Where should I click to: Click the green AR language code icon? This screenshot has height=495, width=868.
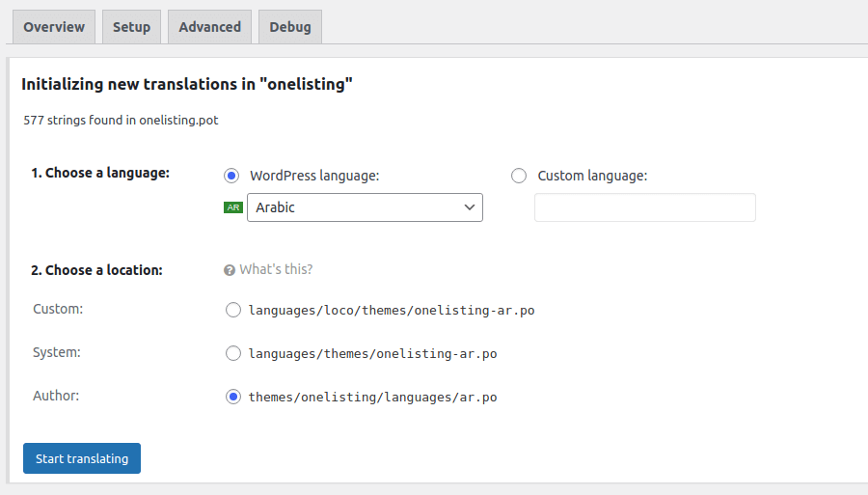[232, 207]
